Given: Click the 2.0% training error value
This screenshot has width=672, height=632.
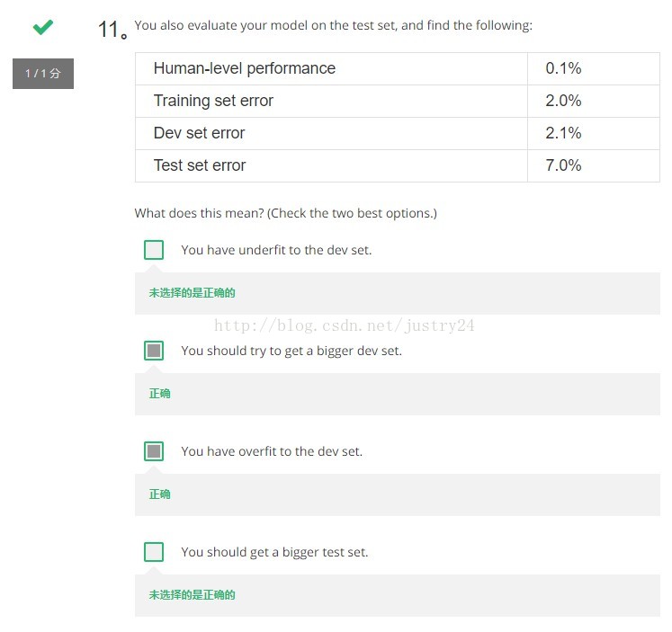Looking at the screenshot, I should pos(563,101).
